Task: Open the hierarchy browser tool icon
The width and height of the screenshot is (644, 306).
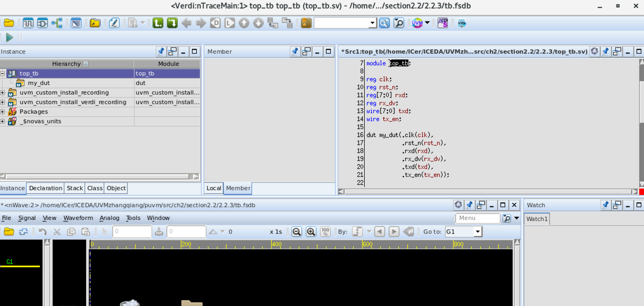Action: tap(57, 23)
